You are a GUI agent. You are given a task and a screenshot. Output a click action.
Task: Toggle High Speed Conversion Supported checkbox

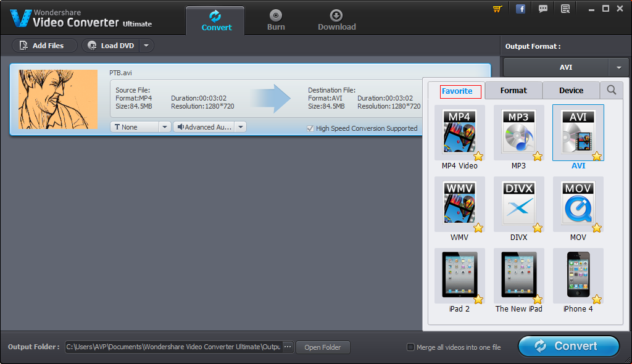pos(310,128)
